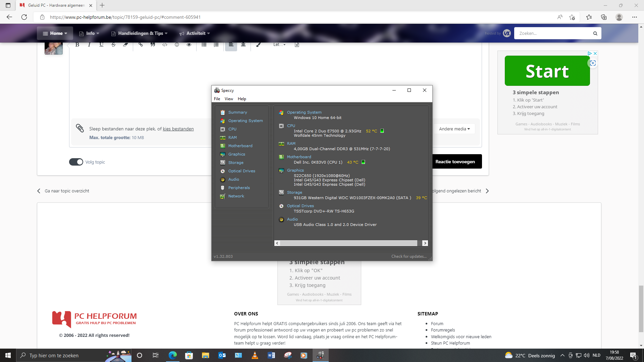Expand the Andere media dropdown
This screenshot has width=644, height=362.
[454, 129]
